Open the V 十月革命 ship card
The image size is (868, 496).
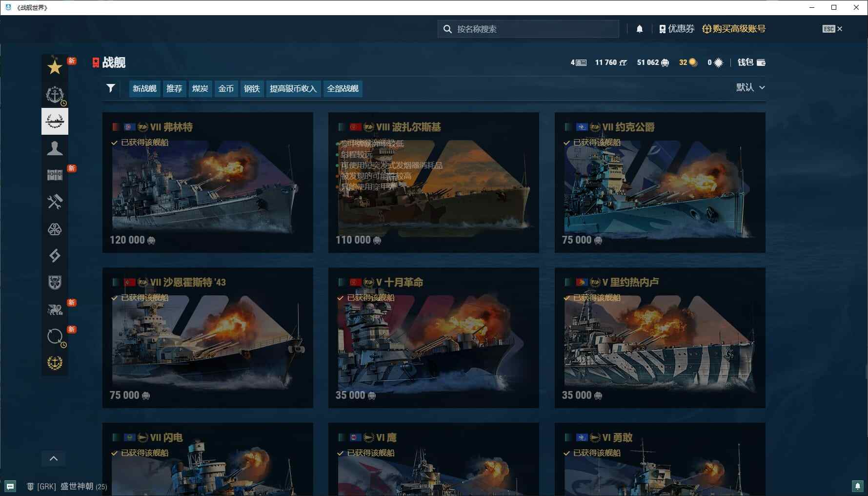tap(434, 338)
